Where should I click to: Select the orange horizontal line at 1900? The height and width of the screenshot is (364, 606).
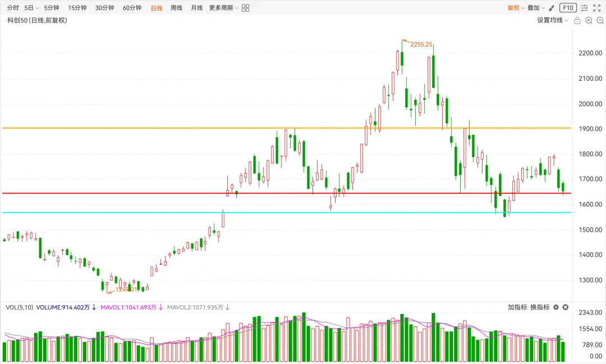[286, 128]
